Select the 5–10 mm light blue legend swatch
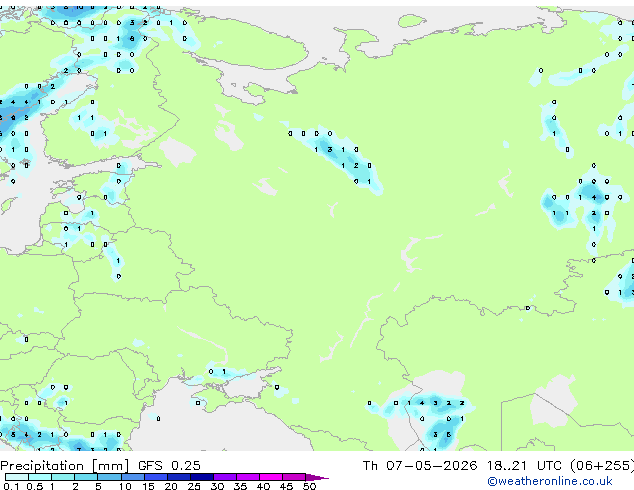 109,477
